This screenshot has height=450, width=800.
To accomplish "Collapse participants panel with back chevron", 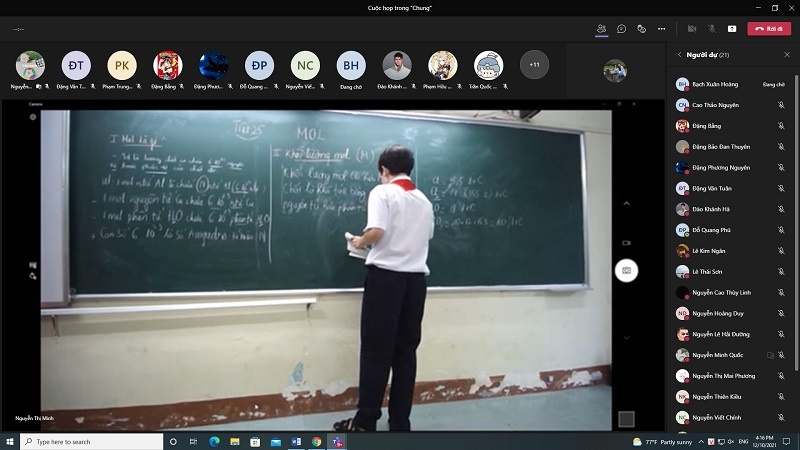I will click(680, 55).
